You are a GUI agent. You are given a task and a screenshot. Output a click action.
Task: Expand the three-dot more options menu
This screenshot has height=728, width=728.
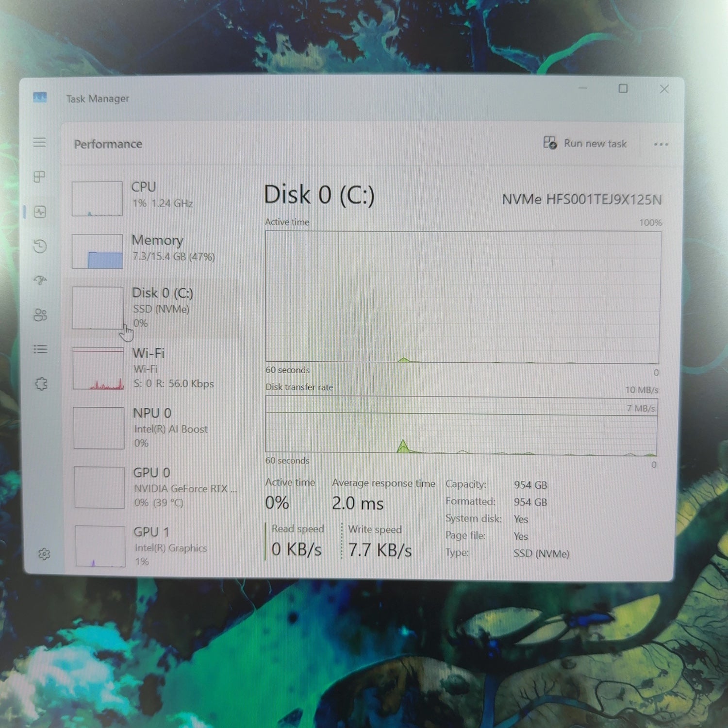click(661, 144)
